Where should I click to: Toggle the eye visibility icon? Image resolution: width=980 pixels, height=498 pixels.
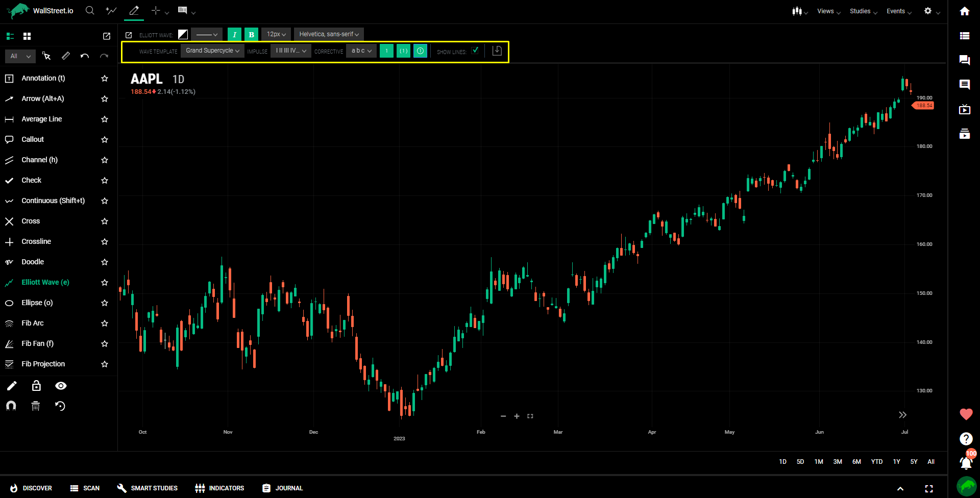[x=61, y=386]
